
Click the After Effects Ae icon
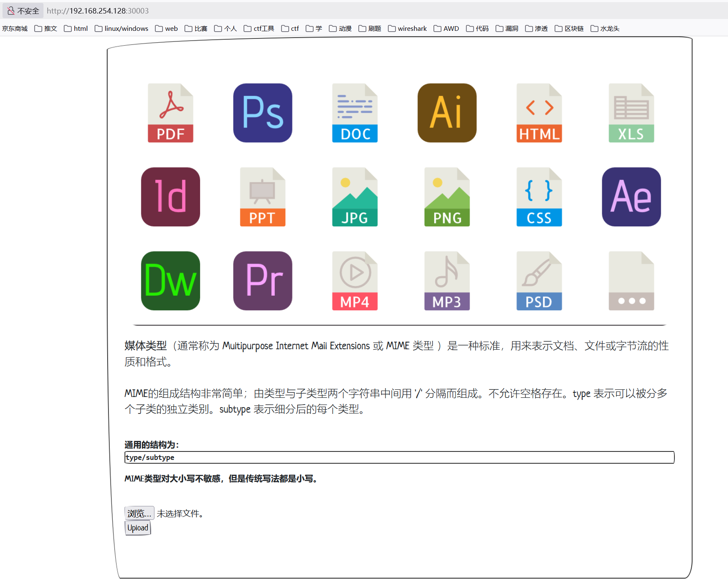click(x=631, y=197)
